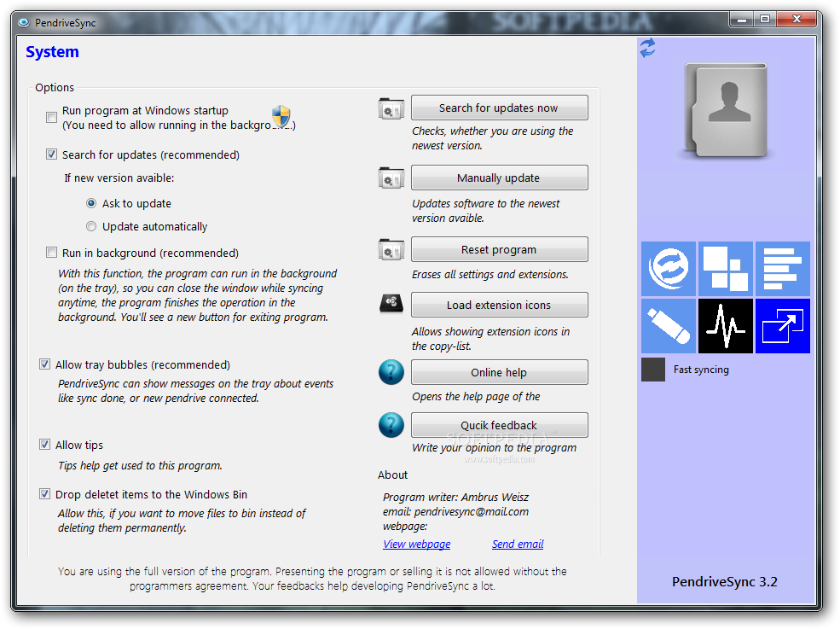Click the icon beside Search for updates now
Viewport: 840px width, 629px height.
[x=391, y=108]
